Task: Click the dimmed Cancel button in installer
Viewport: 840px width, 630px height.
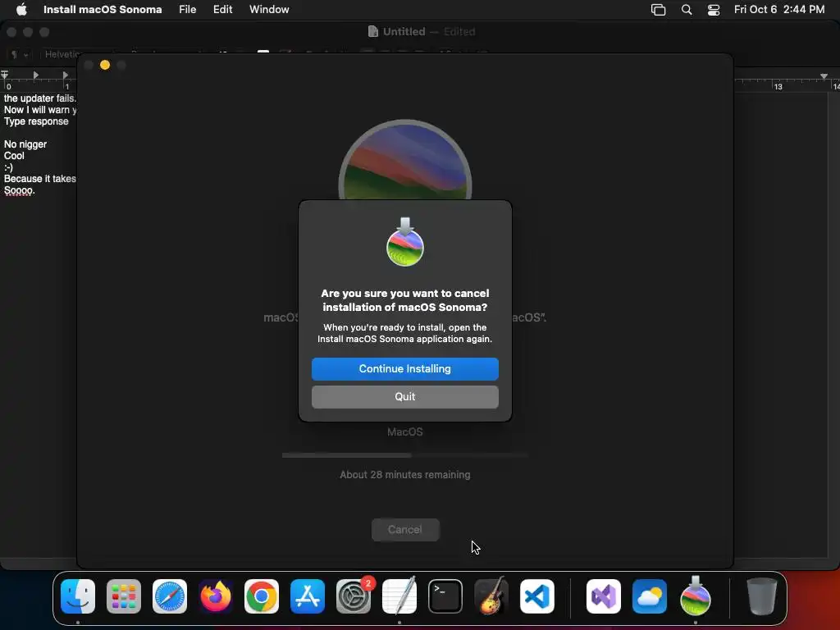Action: pyautogui.click(x=405, y=529)
